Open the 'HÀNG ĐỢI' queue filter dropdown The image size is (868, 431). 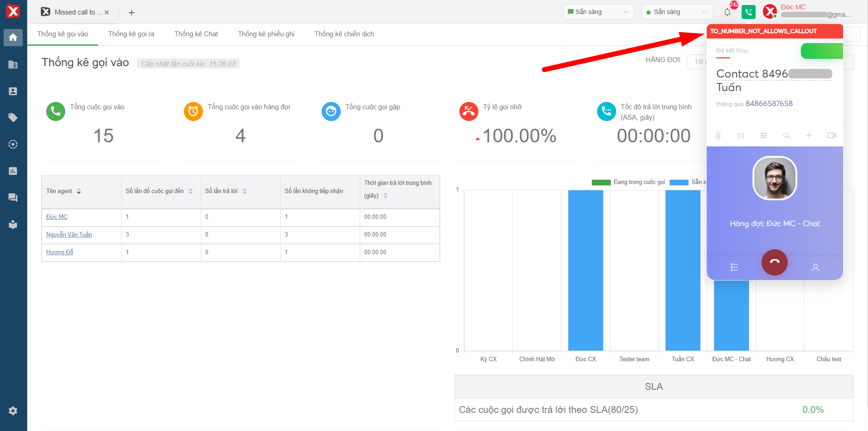point(697,62)
